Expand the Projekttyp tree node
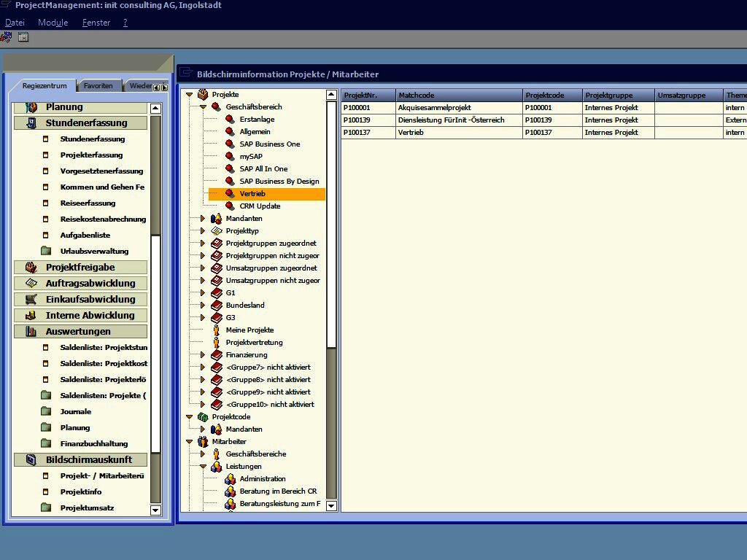 [204, 231]
